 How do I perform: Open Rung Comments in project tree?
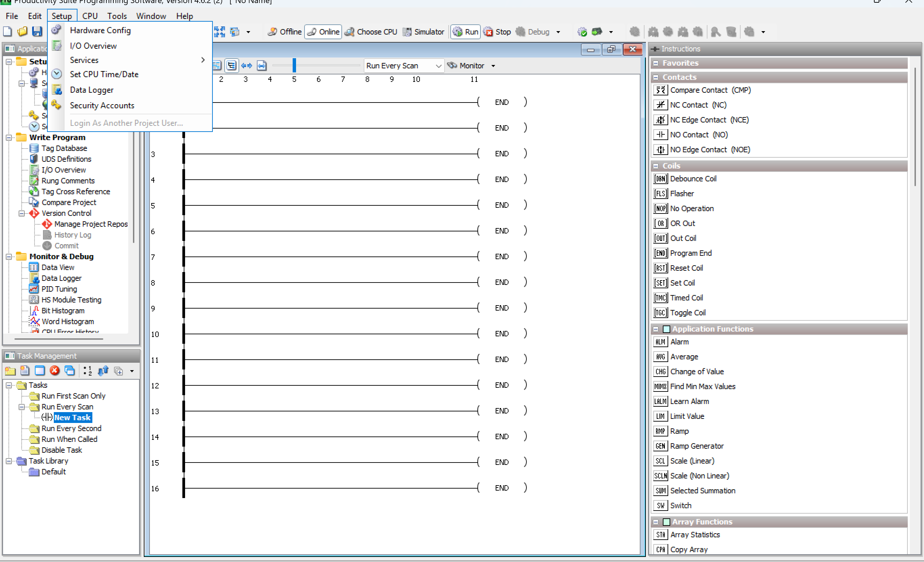tap(68, 181)
